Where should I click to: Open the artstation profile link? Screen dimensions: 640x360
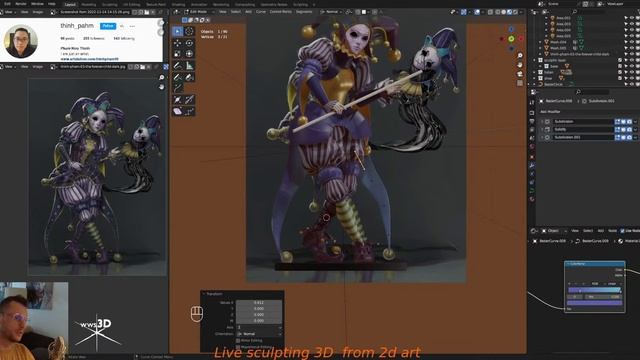click(89, 59)
